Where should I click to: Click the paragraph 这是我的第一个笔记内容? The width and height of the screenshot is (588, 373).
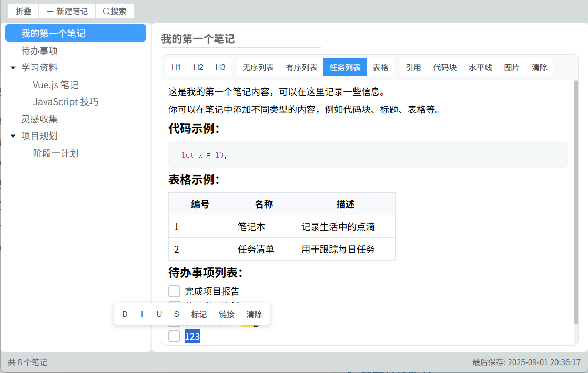click(276, 92)
